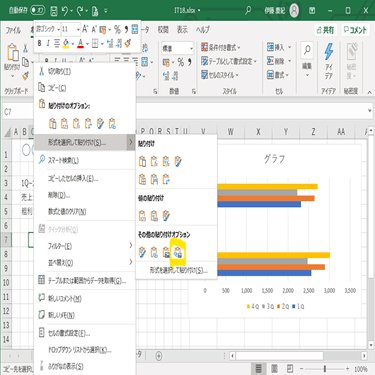Viewport: 375px width, 375px height.
Task: Click the ribbon cut scissors icon
Action: click(x=25, y=48)
